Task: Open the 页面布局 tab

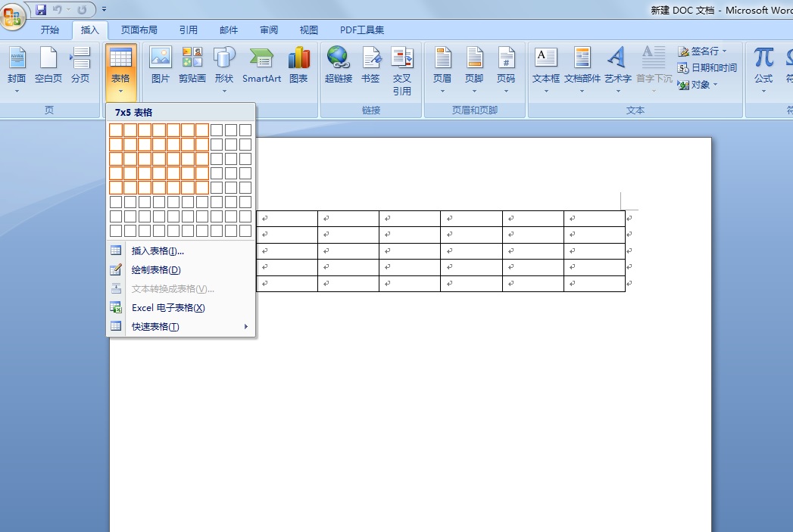Action: click(x=139, y=30)
